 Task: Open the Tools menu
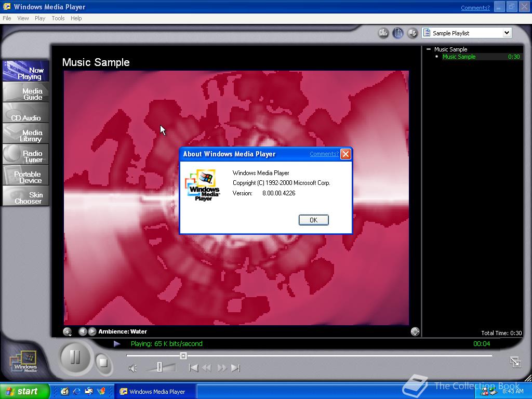point(58,18)
